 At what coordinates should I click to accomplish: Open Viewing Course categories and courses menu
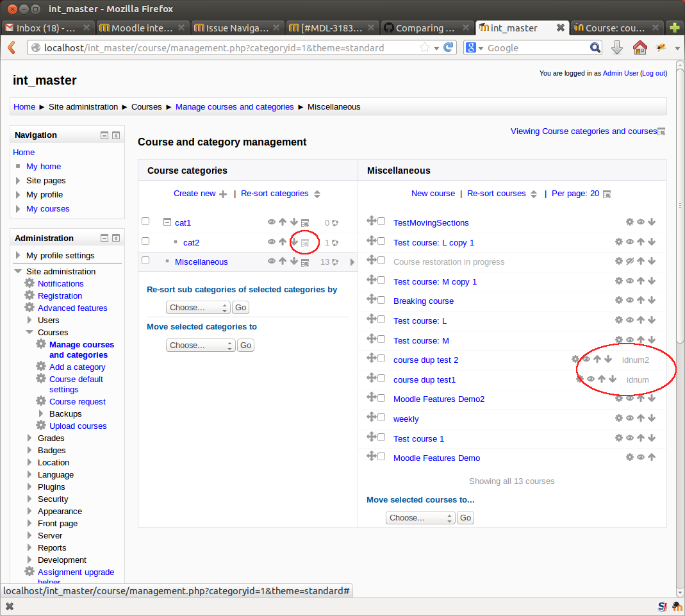click(x=588, y=131)
